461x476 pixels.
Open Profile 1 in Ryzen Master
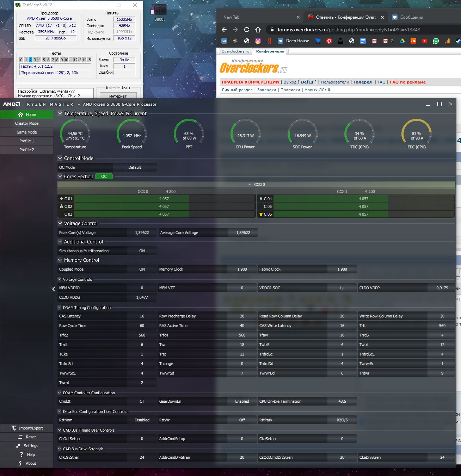coord(27,141)
